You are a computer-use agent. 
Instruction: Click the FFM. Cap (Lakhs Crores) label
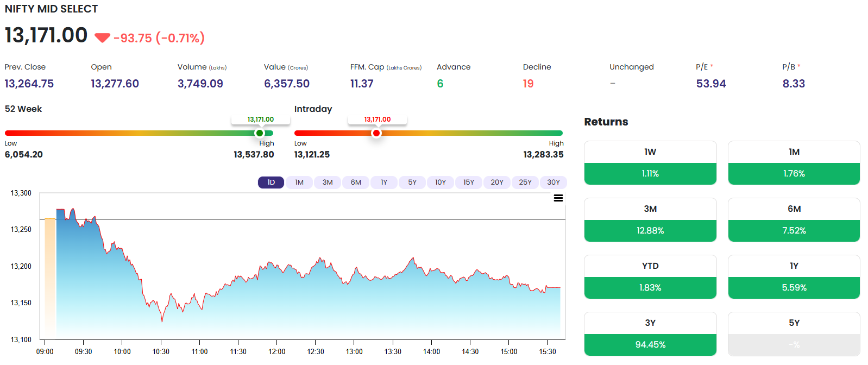pos(386,67)
